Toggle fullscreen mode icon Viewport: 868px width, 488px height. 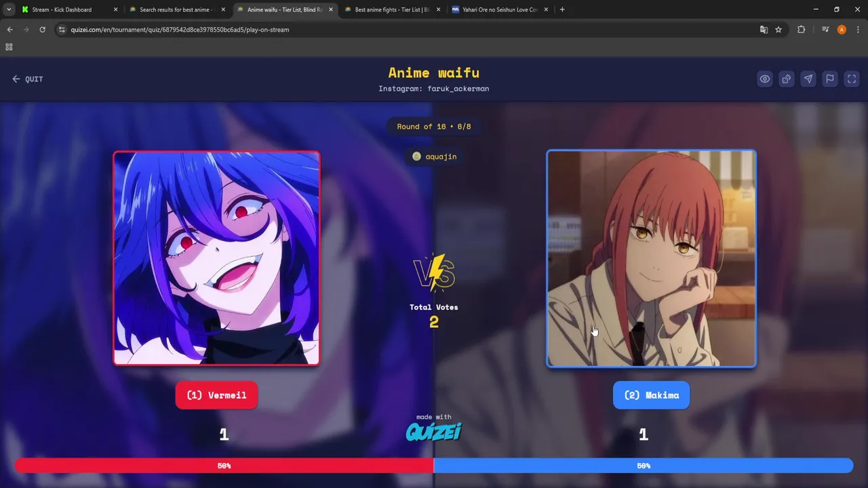coord(852,79)
